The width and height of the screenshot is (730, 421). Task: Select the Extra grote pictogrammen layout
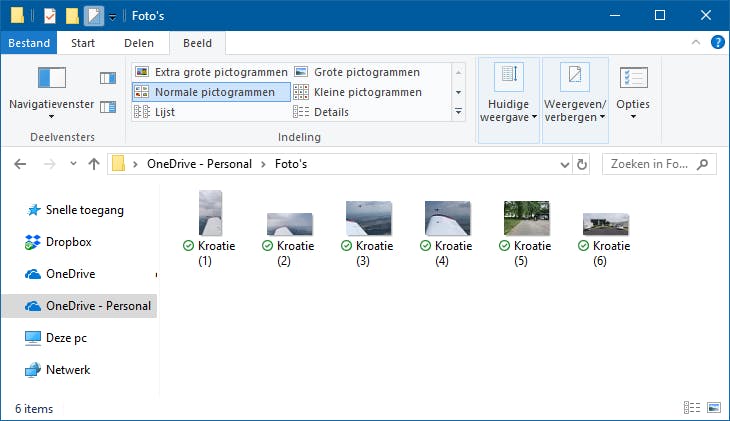pyautogui.click(x=211, y=72)
